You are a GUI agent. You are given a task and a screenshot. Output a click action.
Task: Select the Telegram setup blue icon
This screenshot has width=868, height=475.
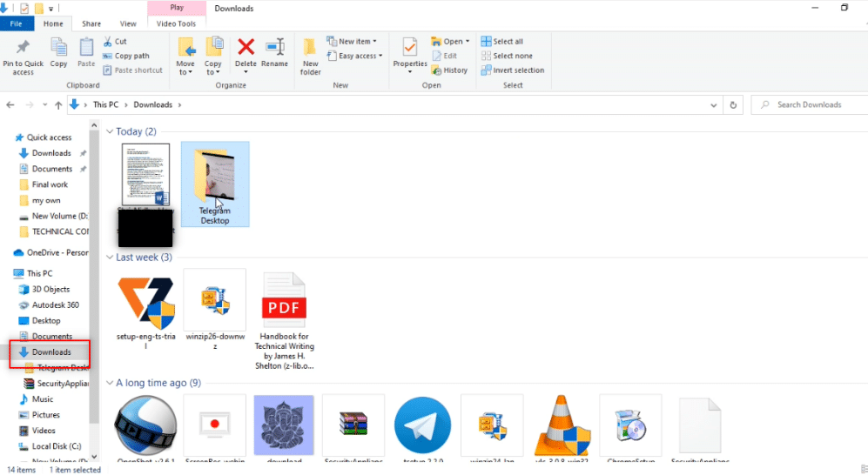[422, 425]
